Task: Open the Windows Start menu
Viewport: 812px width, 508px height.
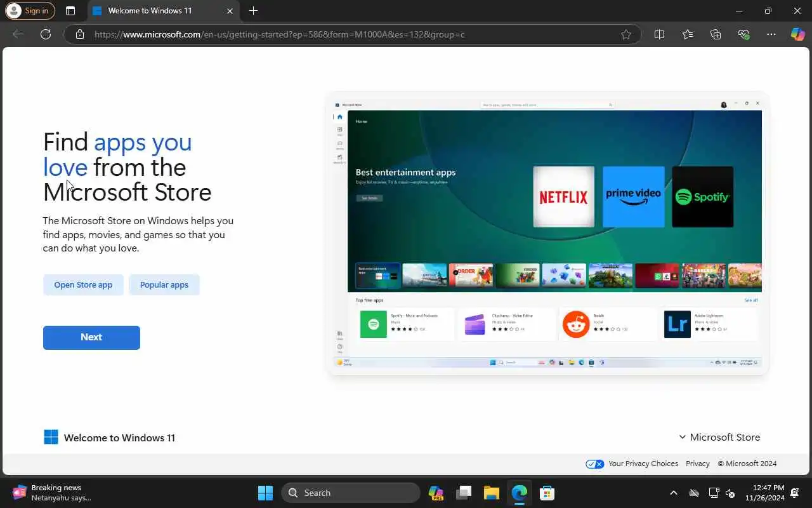Action: 265,493
